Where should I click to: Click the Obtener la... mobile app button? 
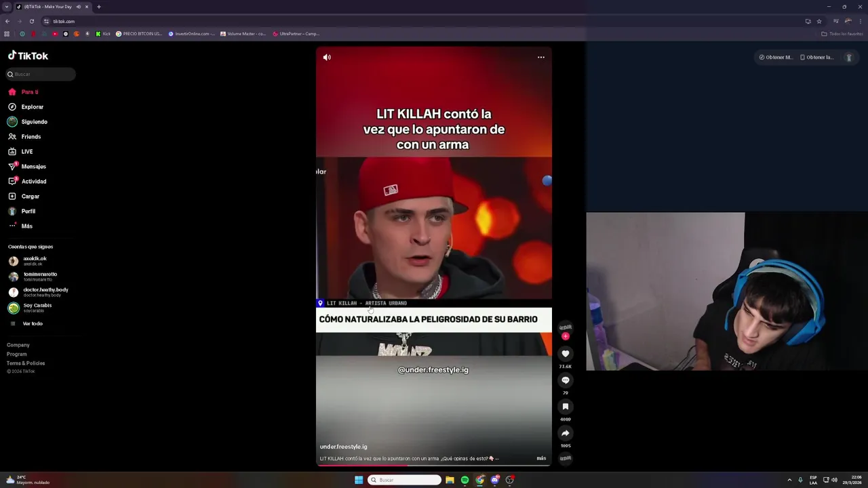click(816, 57)
